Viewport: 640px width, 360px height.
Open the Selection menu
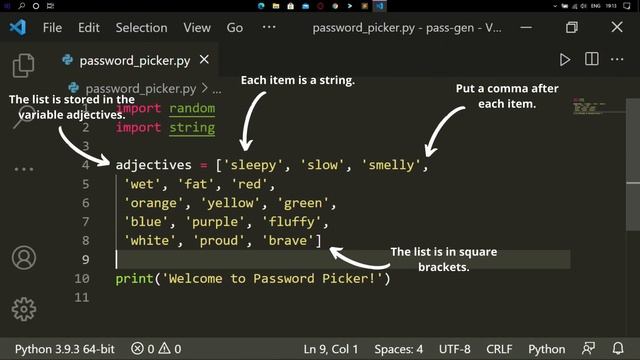tap(141, 28)
